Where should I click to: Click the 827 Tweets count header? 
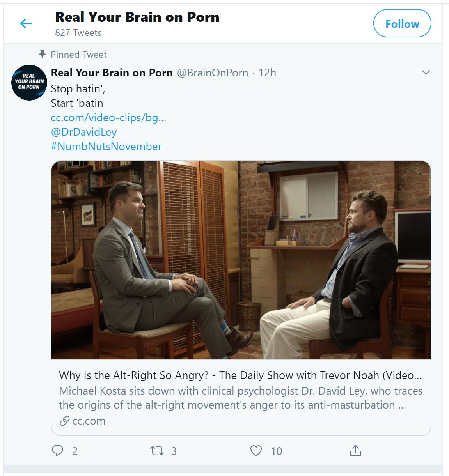point(78,33)
